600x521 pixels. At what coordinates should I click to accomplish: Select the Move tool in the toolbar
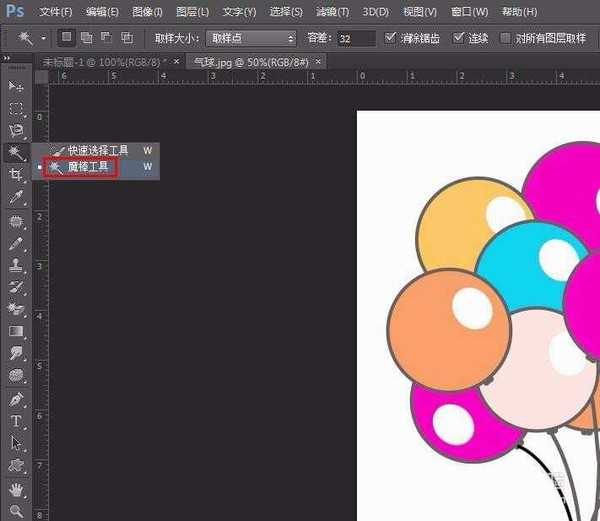click(16, 87)
